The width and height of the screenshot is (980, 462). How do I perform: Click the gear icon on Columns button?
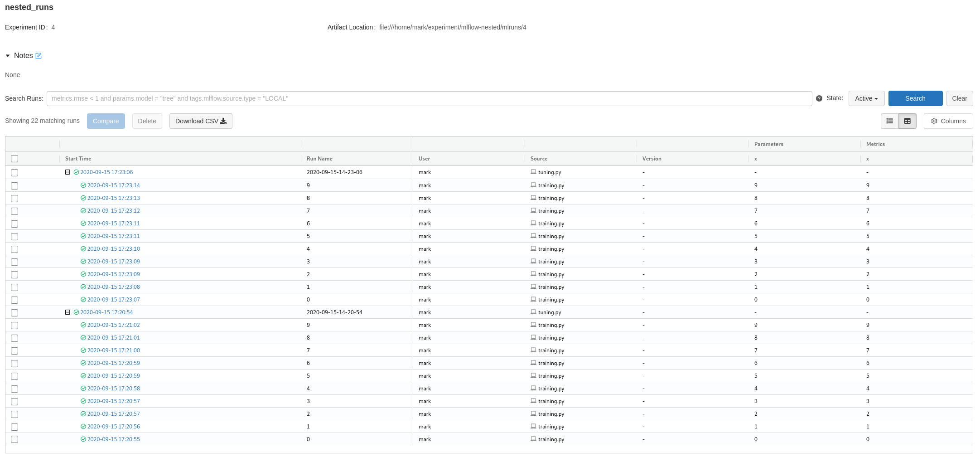[934, 121]
